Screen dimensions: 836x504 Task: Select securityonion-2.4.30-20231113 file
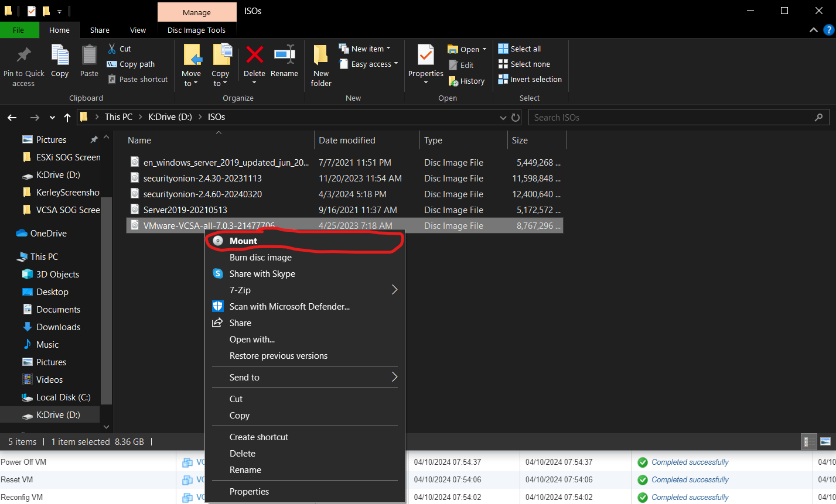pyautogui.click(x=344, y=178)
